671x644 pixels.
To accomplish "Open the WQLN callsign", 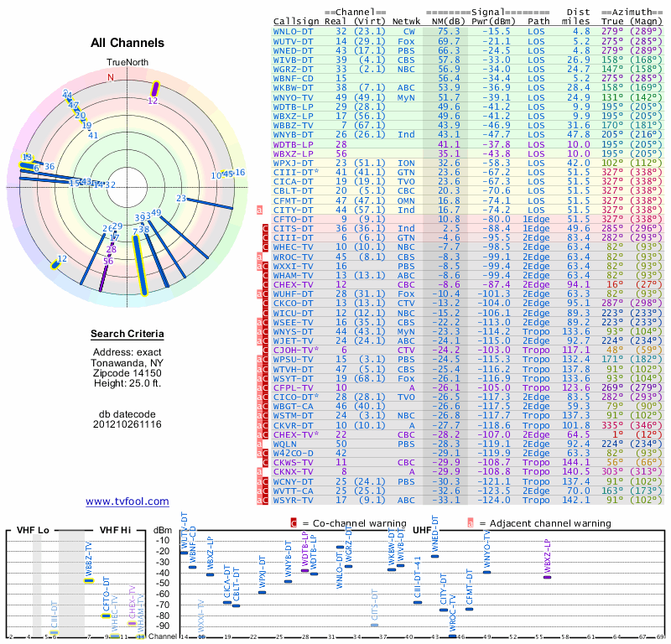I will coord(285,444).
